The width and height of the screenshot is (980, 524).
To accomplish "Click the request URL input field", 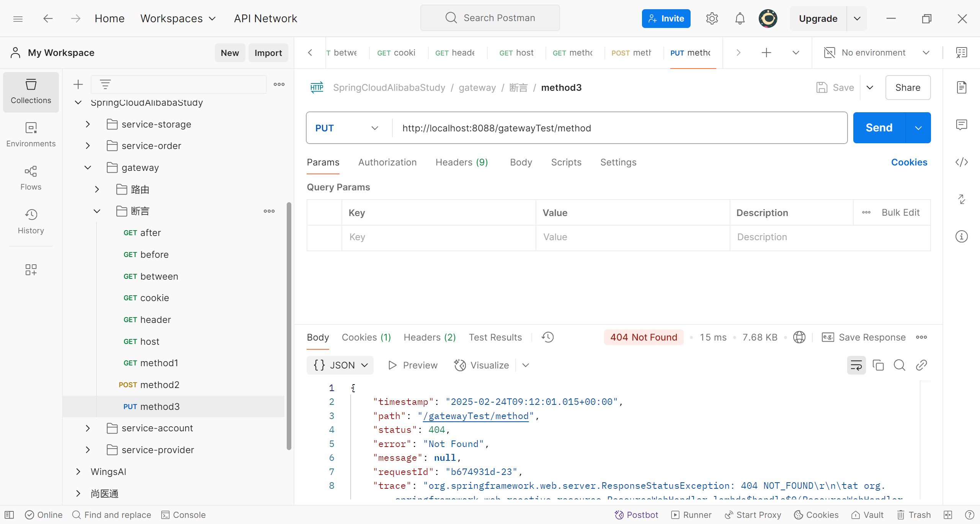I will click(x=612, y=128).
